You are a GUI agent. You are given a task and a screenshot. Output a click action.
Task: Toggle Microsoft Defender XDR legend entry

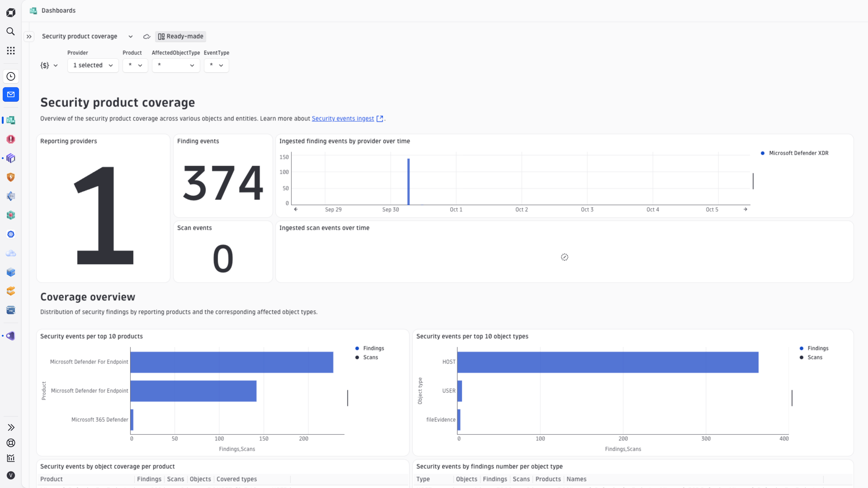point(795,153)
